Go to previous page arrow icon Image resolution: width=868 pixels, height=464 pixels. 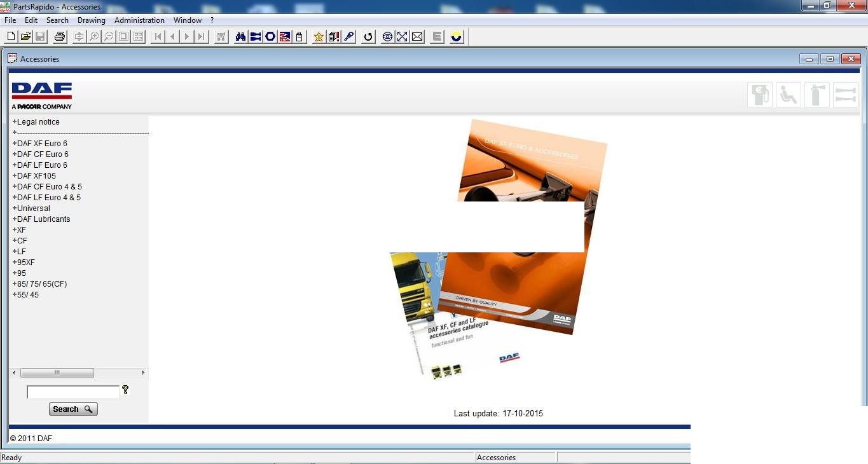click(x=172, y=37)
